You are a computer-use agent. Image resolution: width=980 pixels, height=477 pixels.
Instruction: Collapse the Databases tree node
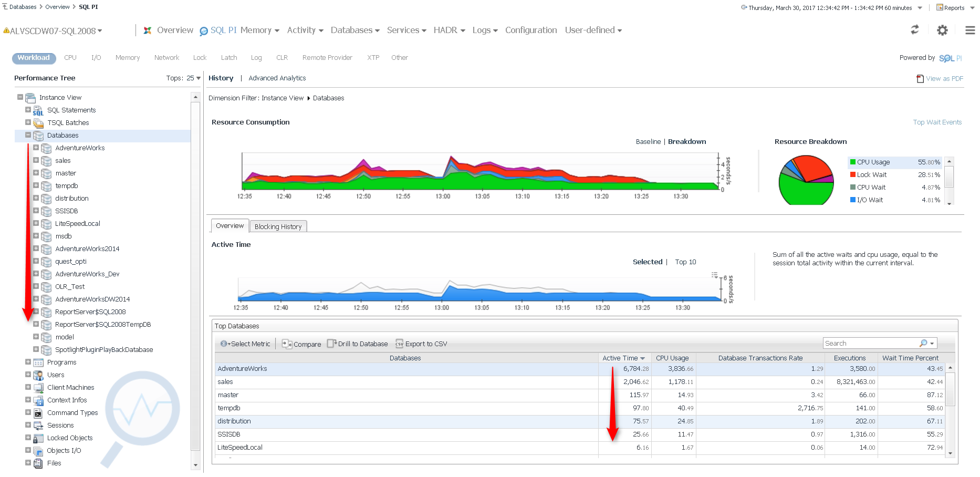(x=28, y=136)
